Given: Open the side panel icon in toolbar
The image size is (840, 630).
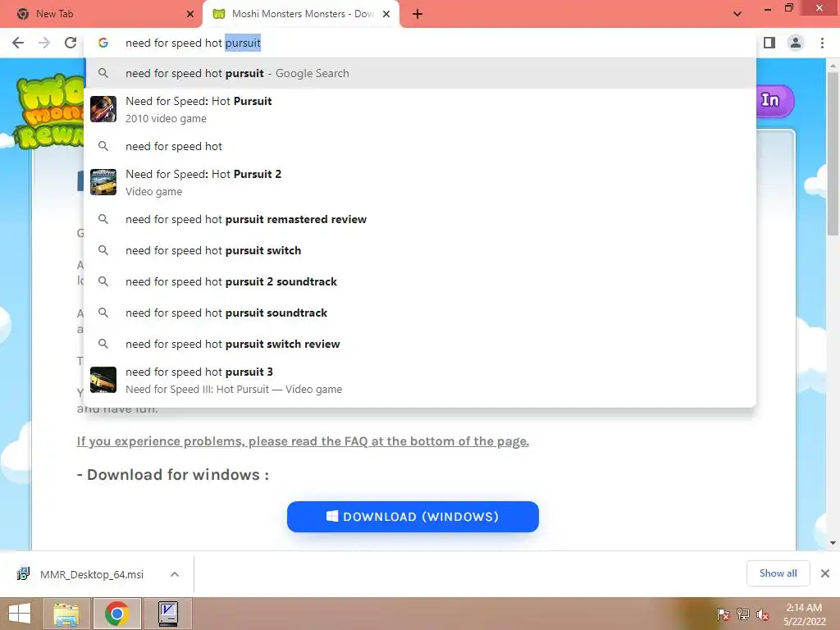Looking at the screenshot, I should point(769,43).
